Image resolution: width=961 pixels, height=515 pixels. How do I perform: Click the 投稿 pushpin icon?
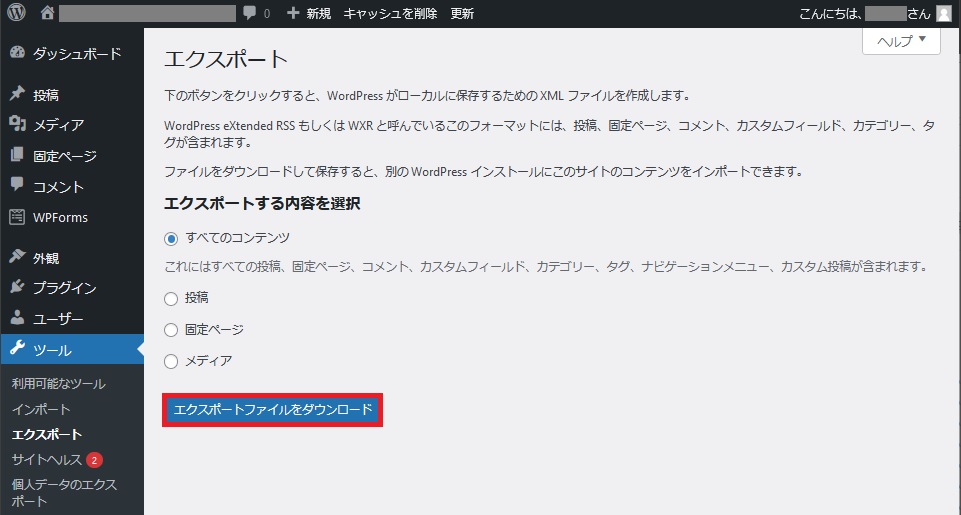tap(17, 94)
